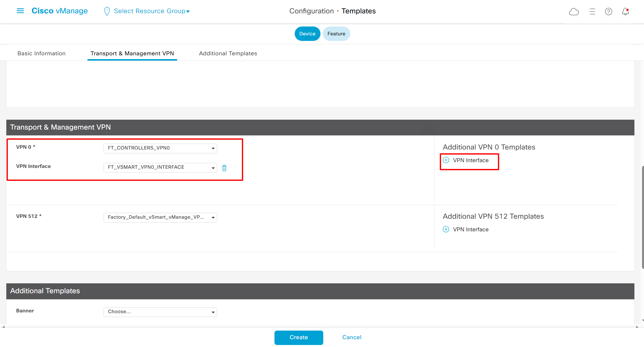
Task: Expand the Select Resource Group dropdown
Action: 152,11
